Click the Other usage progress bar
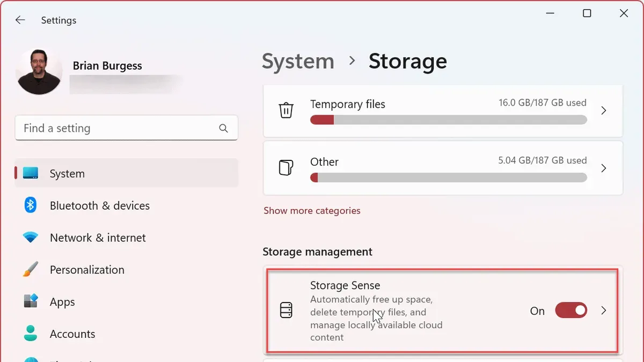The width and height of the screenshot is (644, 362). [448, 178]
